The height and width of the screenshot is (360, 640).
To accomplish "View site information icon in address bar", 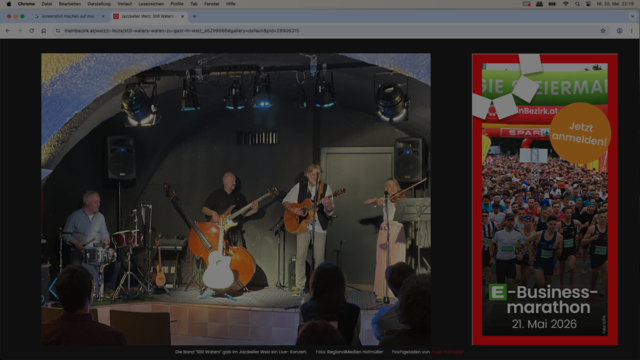I will [x=58, y=31].
